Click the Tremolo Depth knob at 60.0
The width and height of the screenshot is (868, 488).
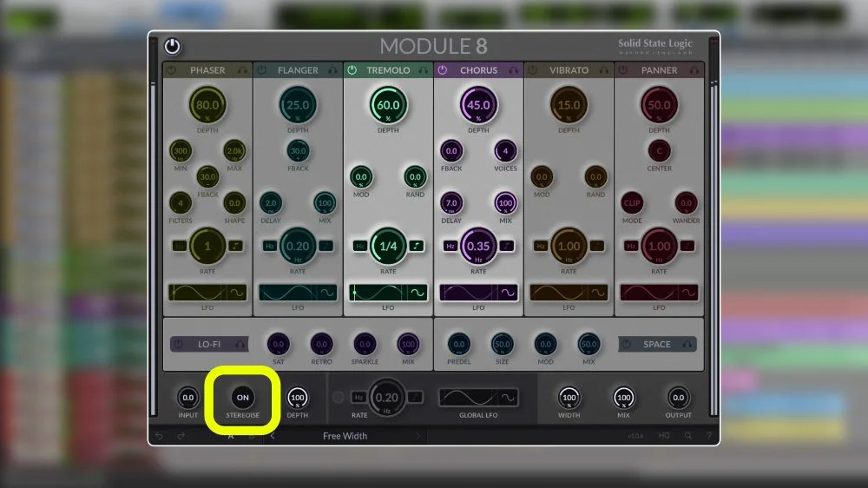388,105
